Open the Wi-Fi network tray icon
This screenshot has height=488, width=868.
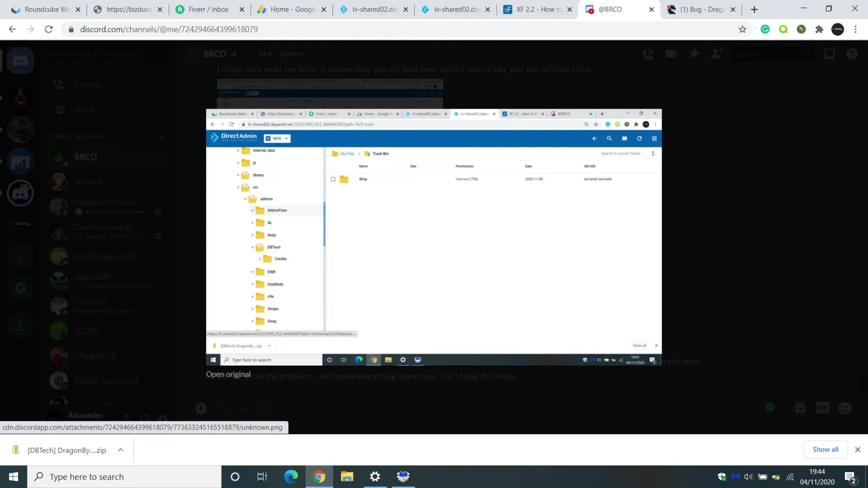tap(790, 477)
